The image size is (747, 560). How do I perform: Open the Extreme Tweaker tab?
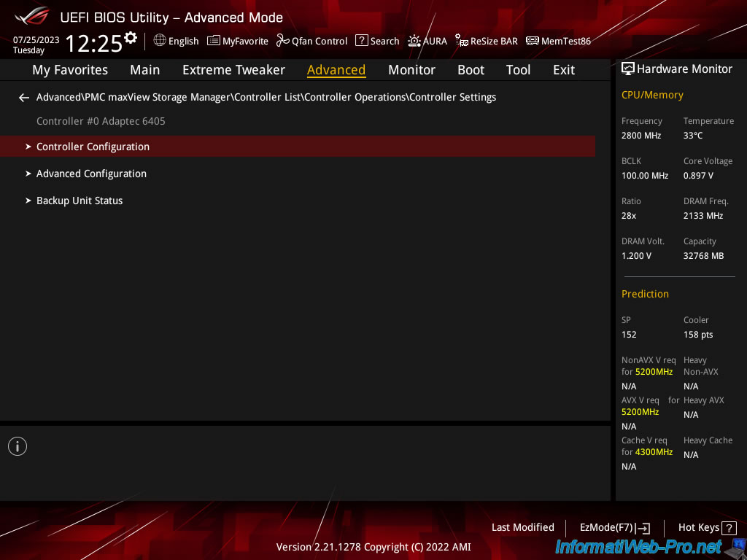point(234,70)
